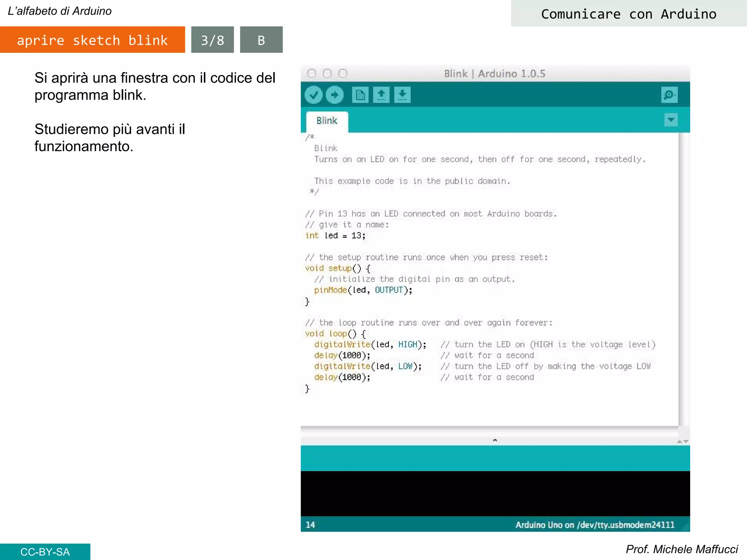Click the window title 'Blink | Arduino 1.0.5'
Viewport: 747px width, 560px height.
(495, 74)
